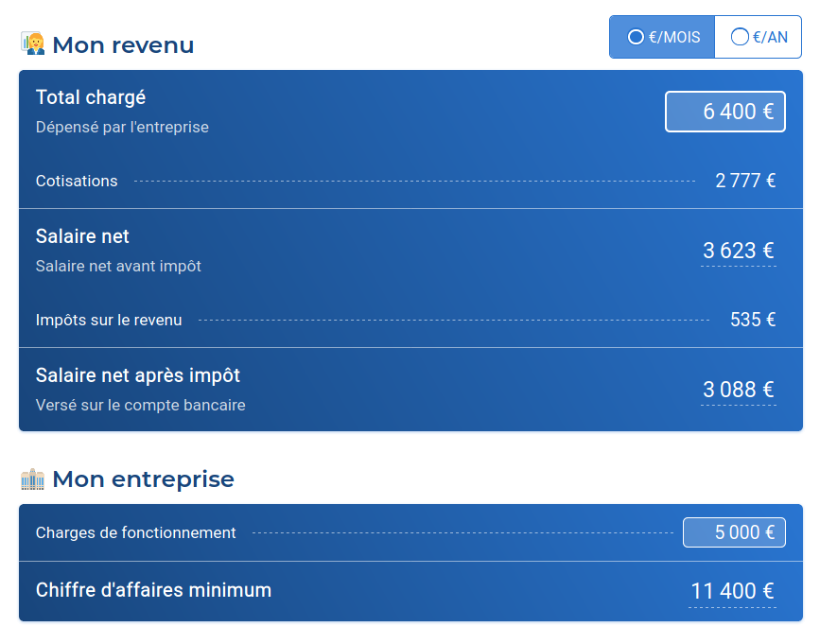Click the Salaire net 3 623 € value
This screenshot has height=644, width=820.
click(x=738, y=251)
